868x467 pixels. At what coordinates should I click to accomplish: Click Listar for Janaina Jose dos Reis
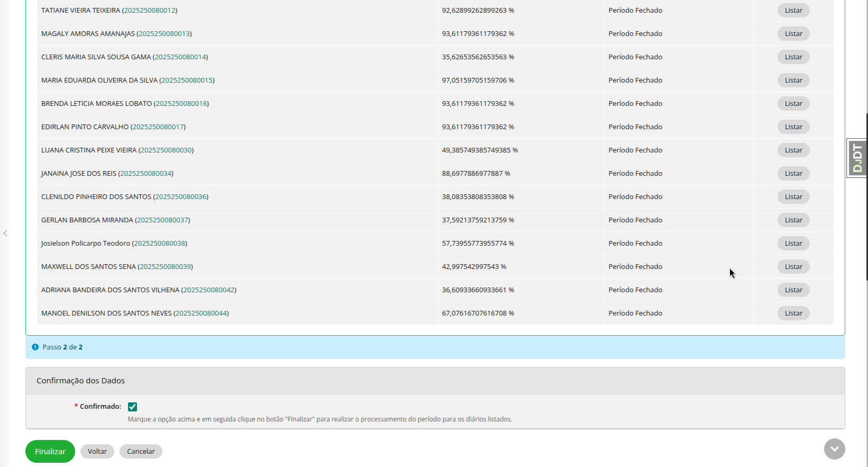coord(793,173)
